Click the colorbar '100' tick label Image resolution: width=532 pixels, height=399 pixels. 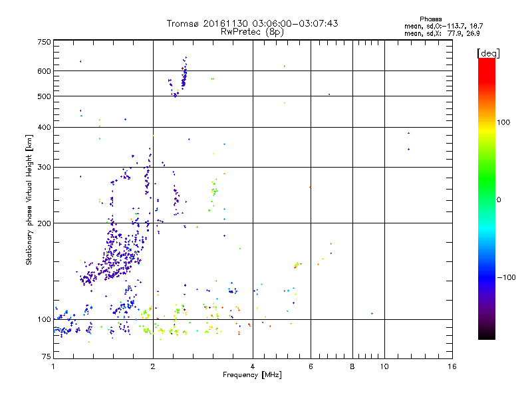[503, 122]
